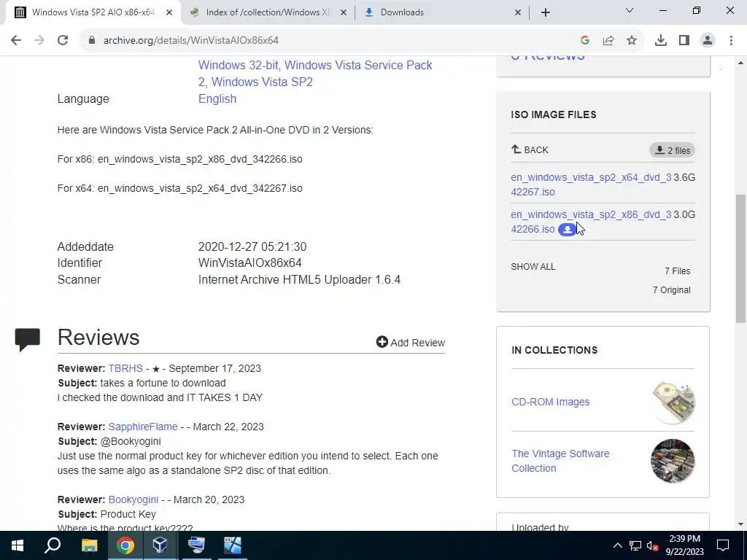747x560 pixels.
Task: Click the blue download icon beside x86 iso
Action: [567, 230]
